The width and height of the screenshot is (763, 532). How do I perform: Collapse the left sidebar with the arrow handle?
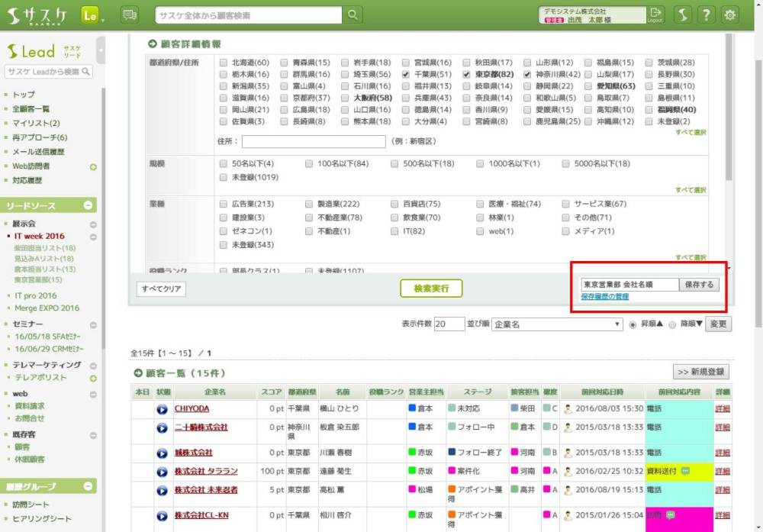[x=101, y=50]
